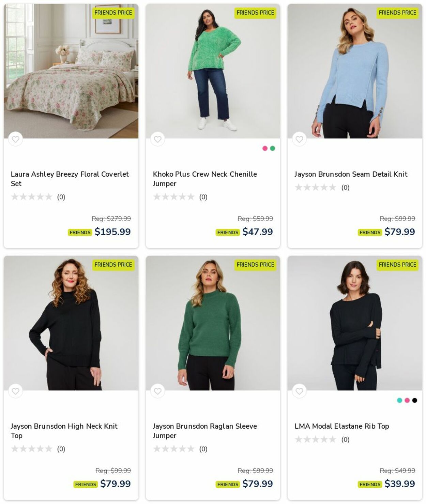This screenshot has width=426, height=504.
Task: Select pink color for LMA Rib Top
Action: coord(407,400)
